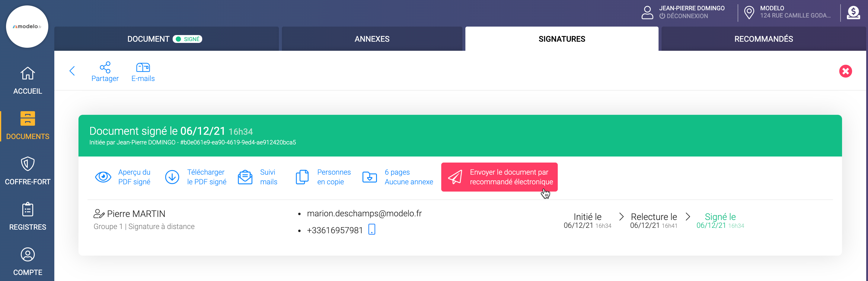
Task: Click the credits dollar icon
Action: coord(853,13)
